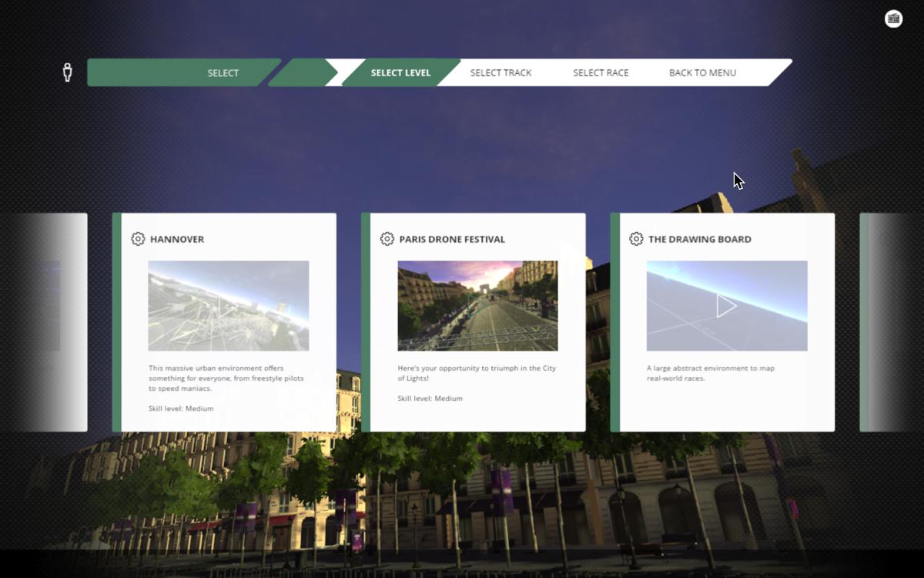The image size is (924, 578).
Task: Open the SELECT TRACK step
Action: click(x=501, y=72)
